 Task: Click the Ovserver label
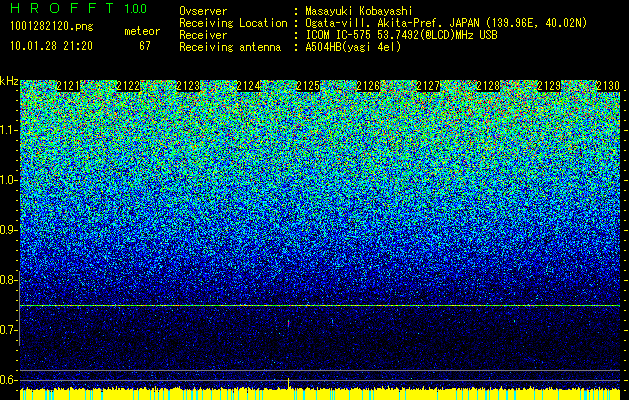pos(203,11)
